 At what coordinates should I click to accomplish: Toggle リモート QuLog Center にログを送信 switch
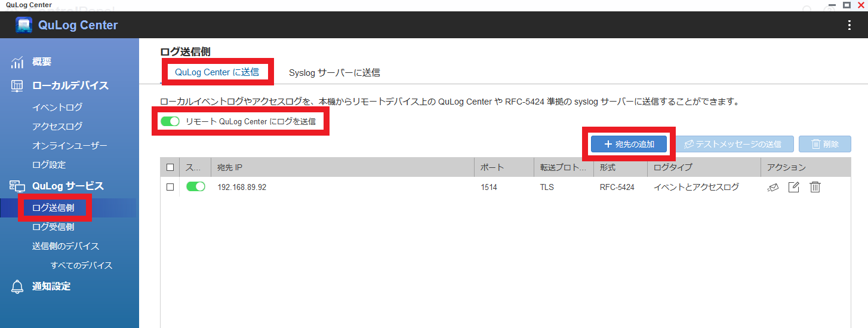[170, 121]
